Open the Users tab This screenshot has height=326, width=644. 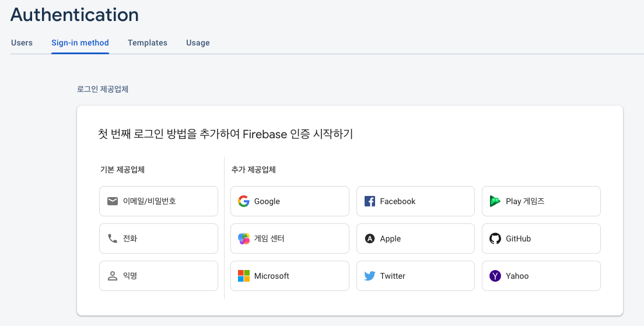22,43
